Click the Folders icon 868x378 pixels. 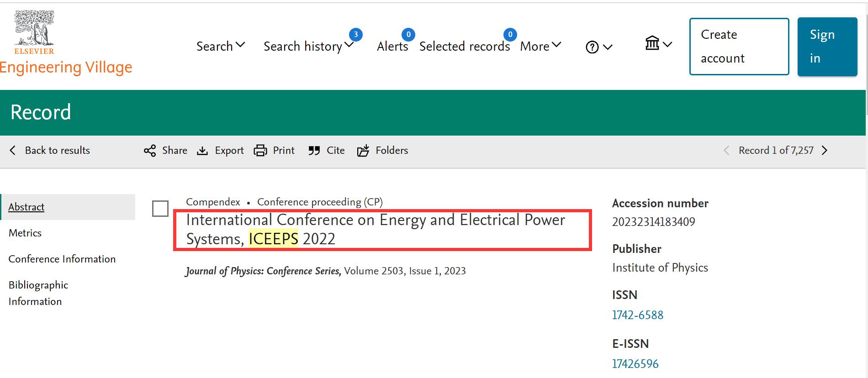pyautogui.click(x=363, y=151)
